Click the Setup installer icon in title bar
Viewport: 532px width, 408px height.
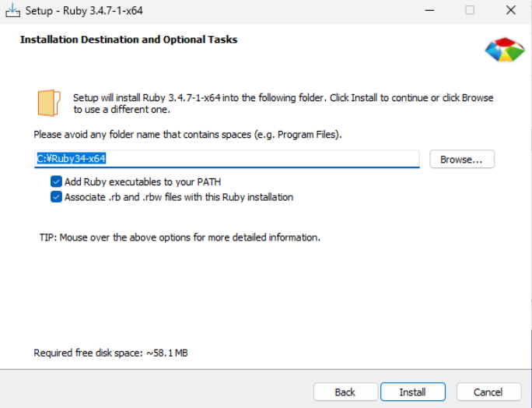pyautogui.click(x=12, y=11)
